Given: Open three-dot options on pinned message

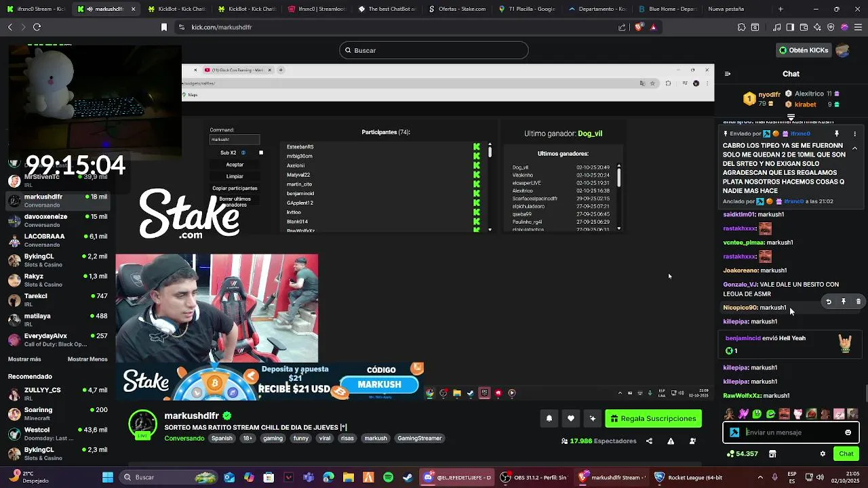Looking at the screenshot, I should pos(854,134).
